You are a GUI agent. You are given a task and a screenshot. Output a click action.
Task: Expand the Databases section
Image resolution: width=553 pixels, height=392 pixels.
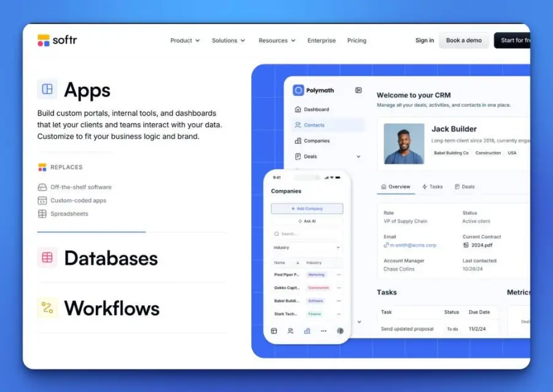pos(111,258)
